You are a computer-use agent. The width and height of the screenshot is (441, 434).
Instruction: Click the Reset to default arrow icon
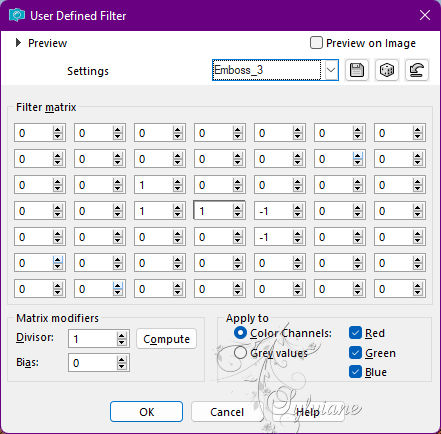coord(417,70)
